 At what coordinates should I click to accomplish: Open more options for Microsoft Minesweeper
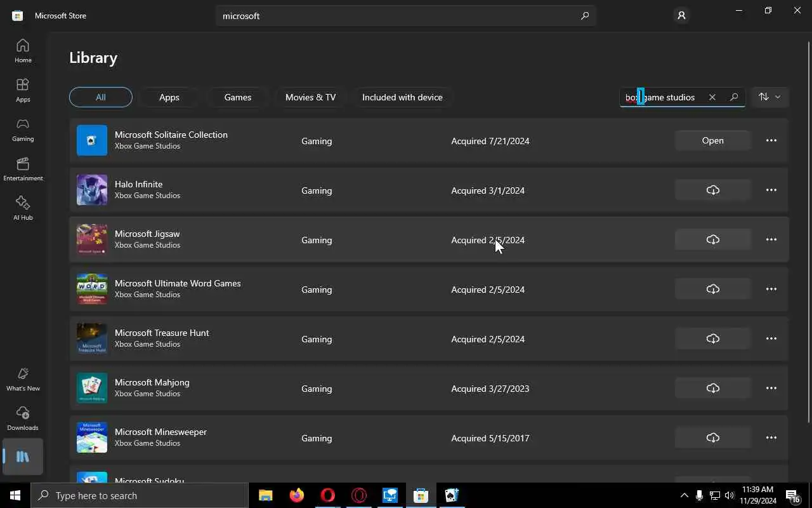[771, 438]
